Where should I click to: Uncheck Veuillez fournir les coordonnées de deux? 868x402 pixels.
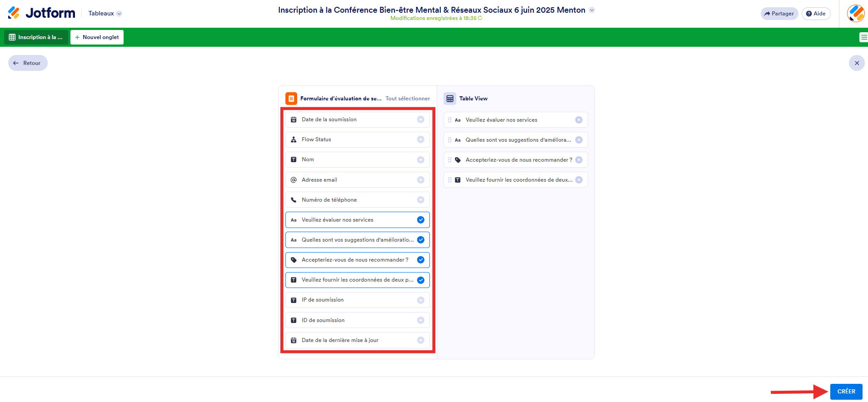(x=420, y=280)
